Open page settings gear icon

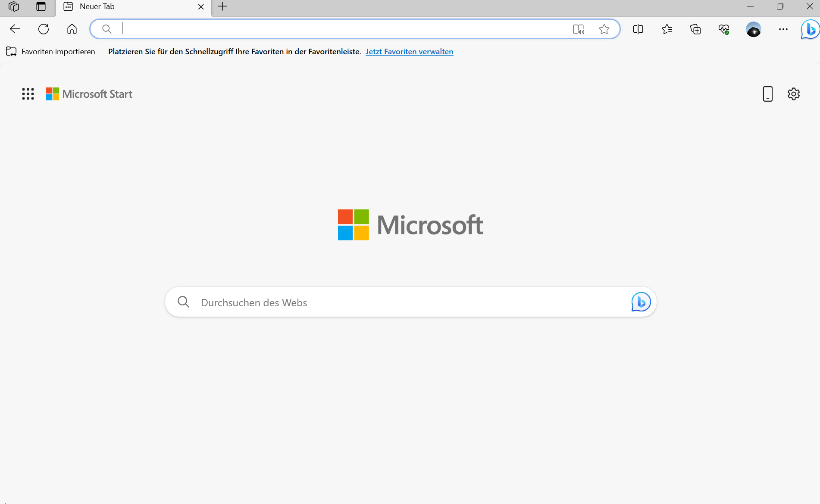[x=794, y=94]
